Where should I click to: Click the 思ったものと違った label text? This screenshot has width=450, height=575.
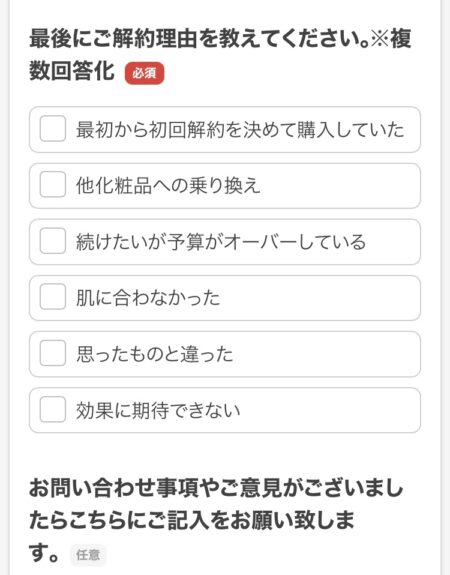point(154,354)
